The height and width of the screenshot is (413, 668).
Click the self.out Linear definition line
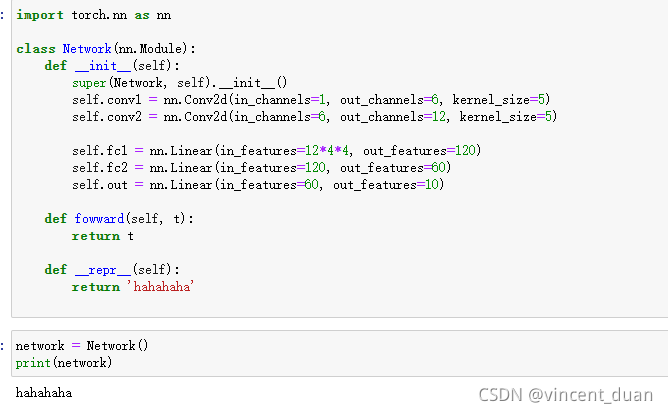pos(258,185)
